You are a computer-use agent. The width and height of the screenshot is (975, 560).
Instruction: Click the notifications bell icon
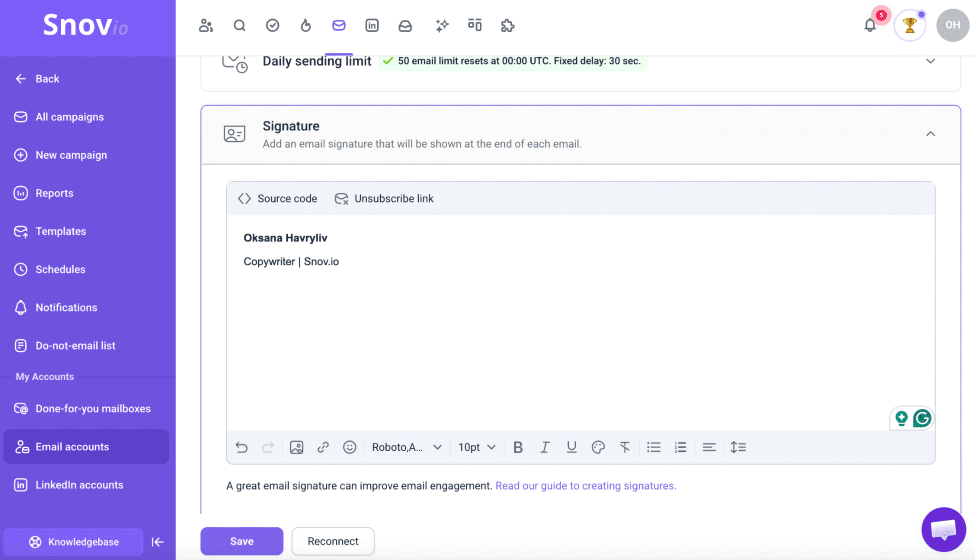pos(870,25)
